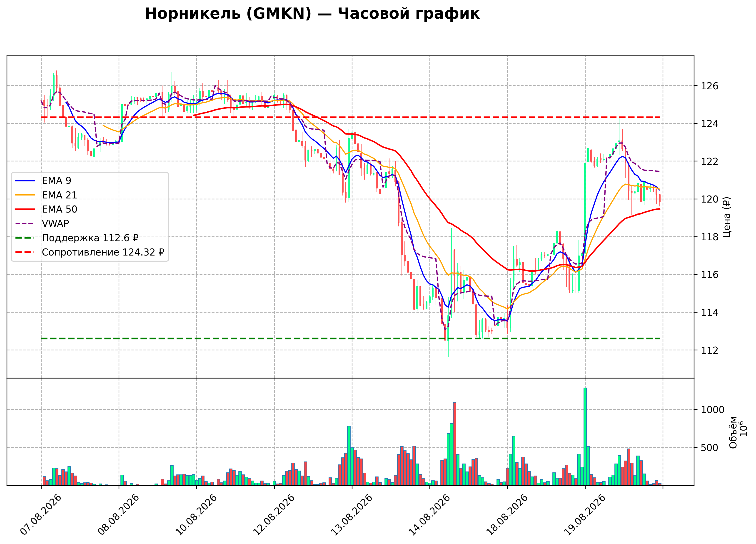Click the price axis value 112
Image resolution: width=756 pixels, height=544 pixels.
(x=710, y=351)
